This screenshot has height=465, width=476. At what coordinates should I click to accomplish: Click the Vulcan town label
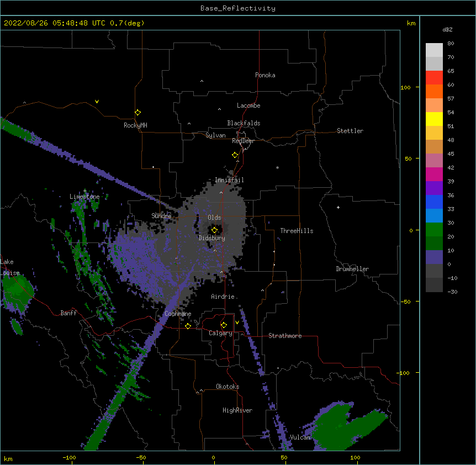pyautogui.click(x=300, y=437)
